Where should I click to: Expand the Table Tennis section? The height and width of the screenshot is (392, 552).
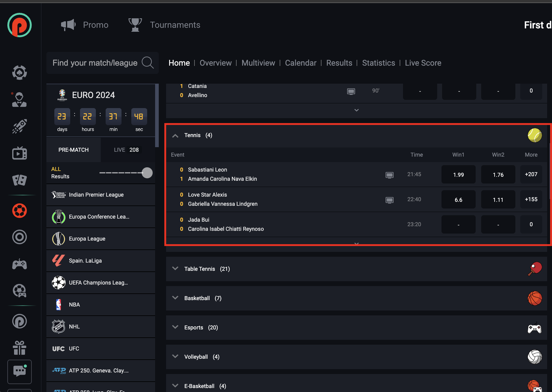pos(175,269)
